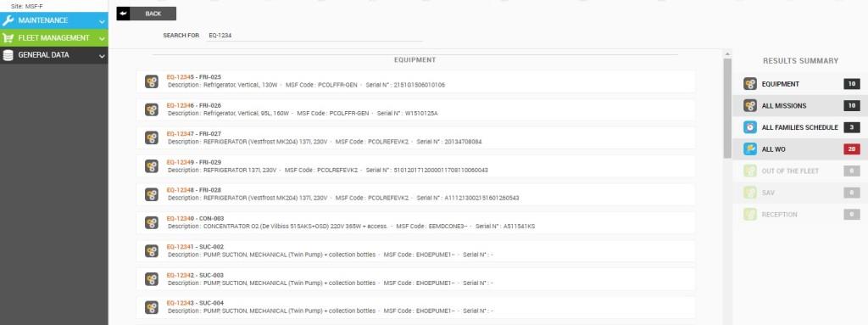Filter results by All Missions
The width and height of the screenshot is (868, 325).
[800, 106]
